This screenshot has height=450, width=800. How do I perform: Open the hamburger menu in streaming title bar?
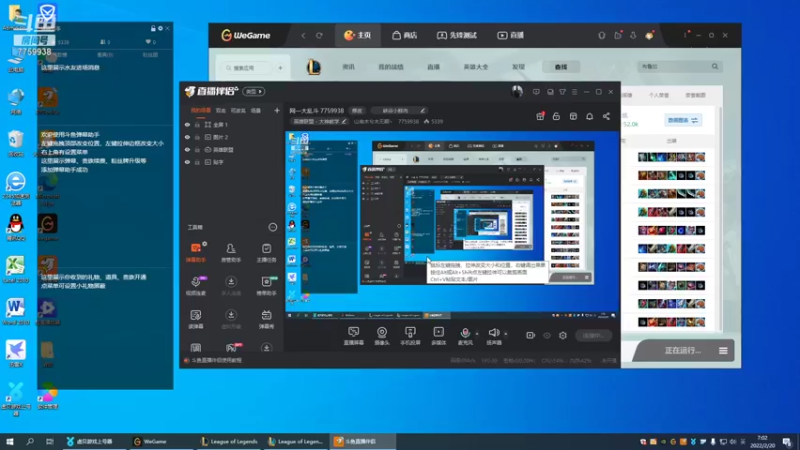pyautogui.click(x=574, y=92)
